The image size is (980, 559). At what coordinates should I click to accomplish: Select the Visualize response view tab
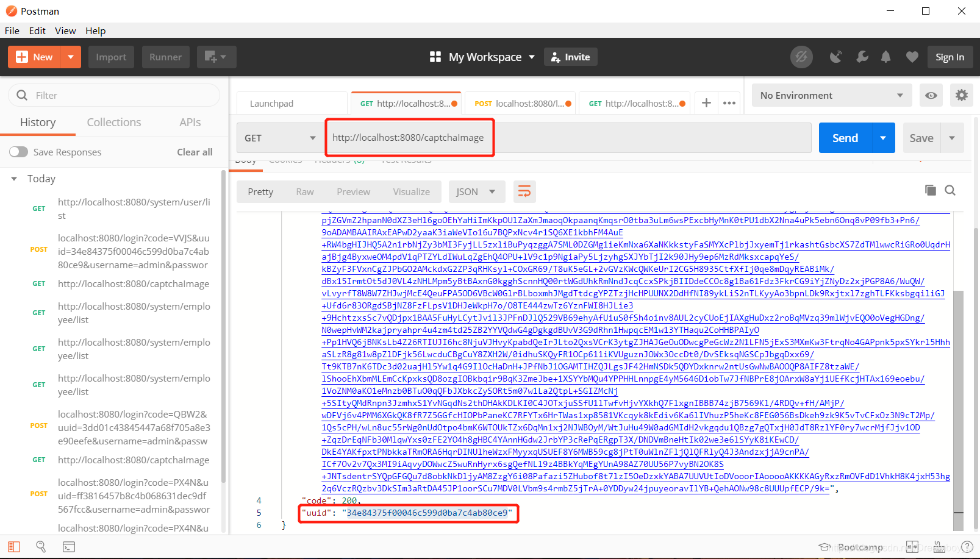tap(412, 192)
